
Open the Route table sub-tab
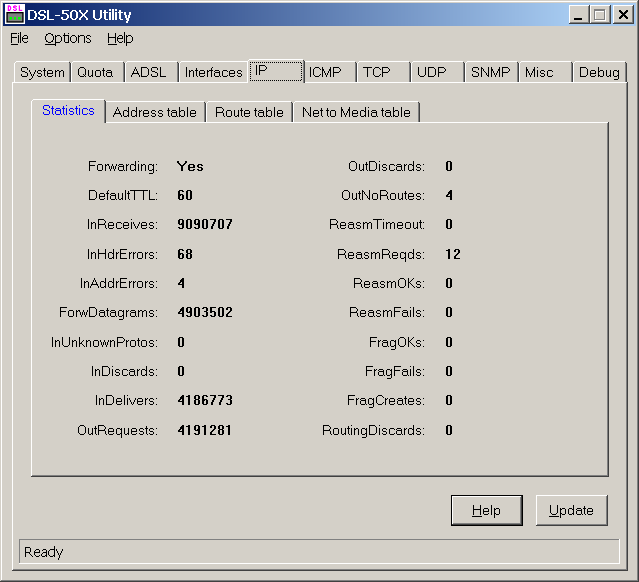tap(249, 112)
